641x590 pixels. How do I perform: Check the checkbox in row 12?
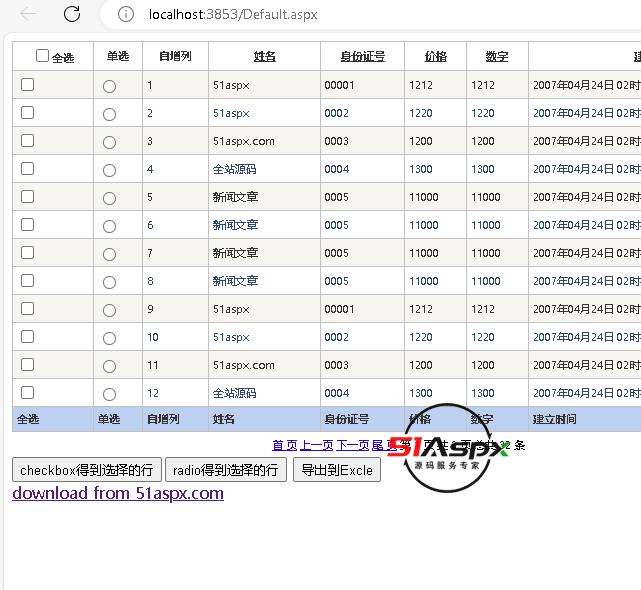pos(27,393)
